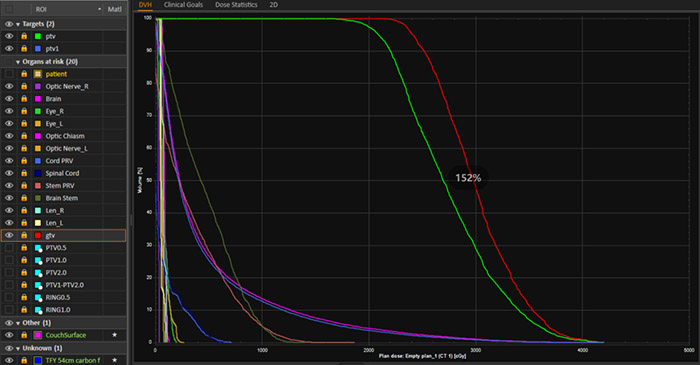Collapse the Organs at risk (20) group
The height and width of the screenshot is (365, 700).
click(x=18, y=62)
